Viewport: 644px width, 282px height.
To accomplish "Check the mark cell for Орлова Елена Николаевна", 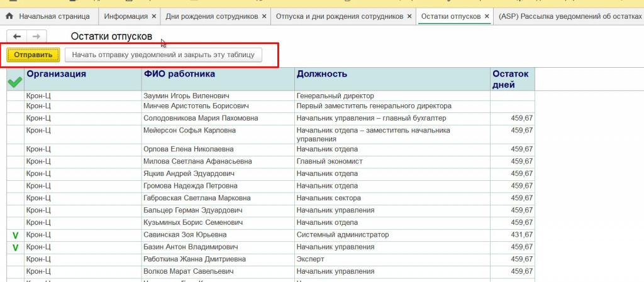I will (16, 149).
